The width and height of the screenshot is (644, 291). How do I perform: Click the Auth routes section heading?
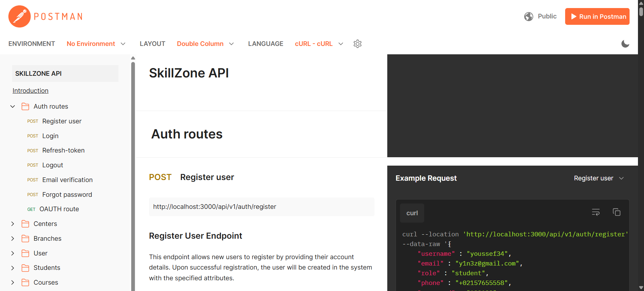click(x=187, y=134)
